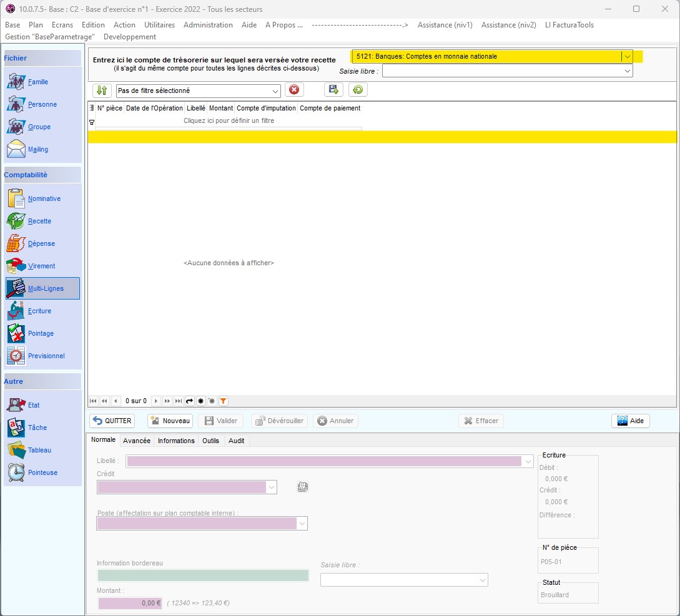Click the Montant column header
Viewport: 680px width, 616px height.
(221, 108)
